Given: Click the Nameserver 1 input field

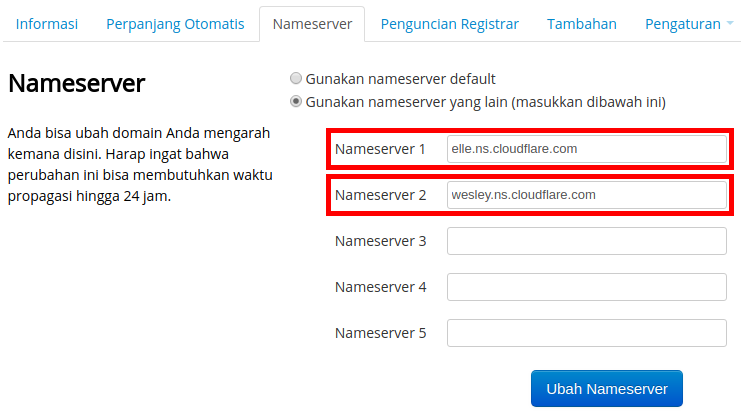Looking at the screenshot, I should (586, 149).
